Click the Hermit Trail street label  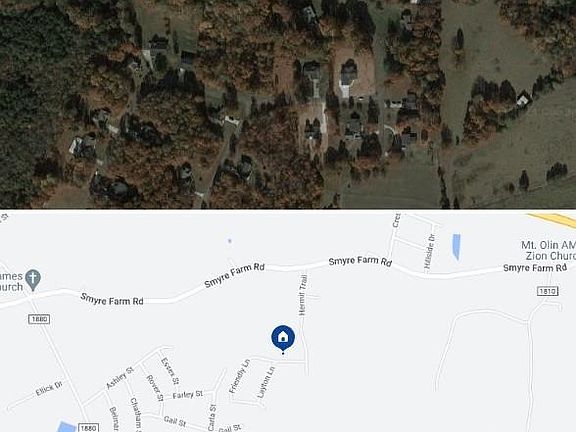(x=303, y=295)
